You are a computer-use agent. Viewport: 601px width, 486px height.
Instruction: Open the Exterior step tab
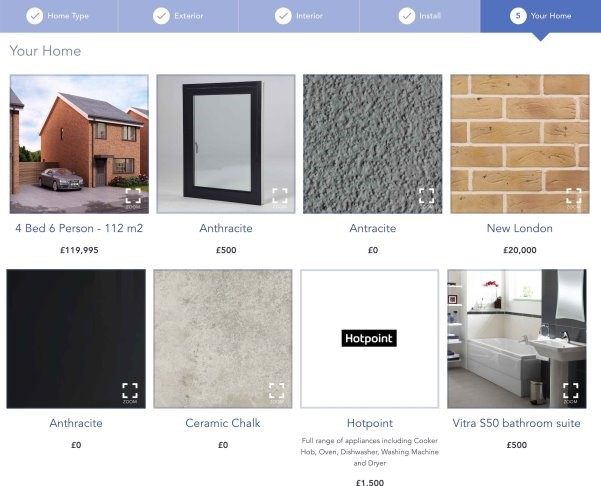click(178, 16)
